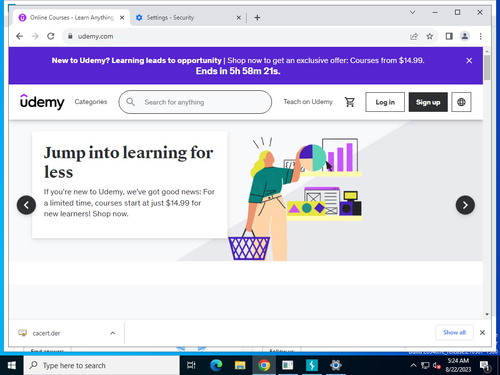Close the Online Courses tab
Image resolution: width=500 pixels, height=375 pixels.
point(122,18)
